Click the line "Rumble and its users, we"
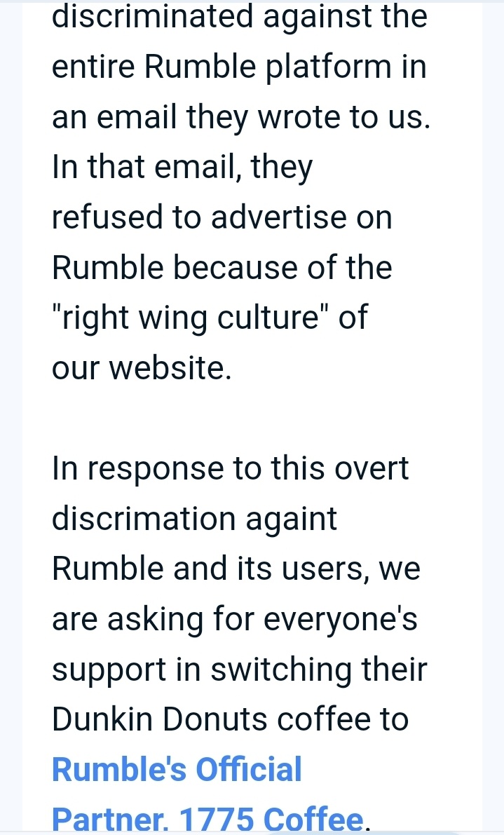This screenshot has width=504, height=835. coord(236,568)
